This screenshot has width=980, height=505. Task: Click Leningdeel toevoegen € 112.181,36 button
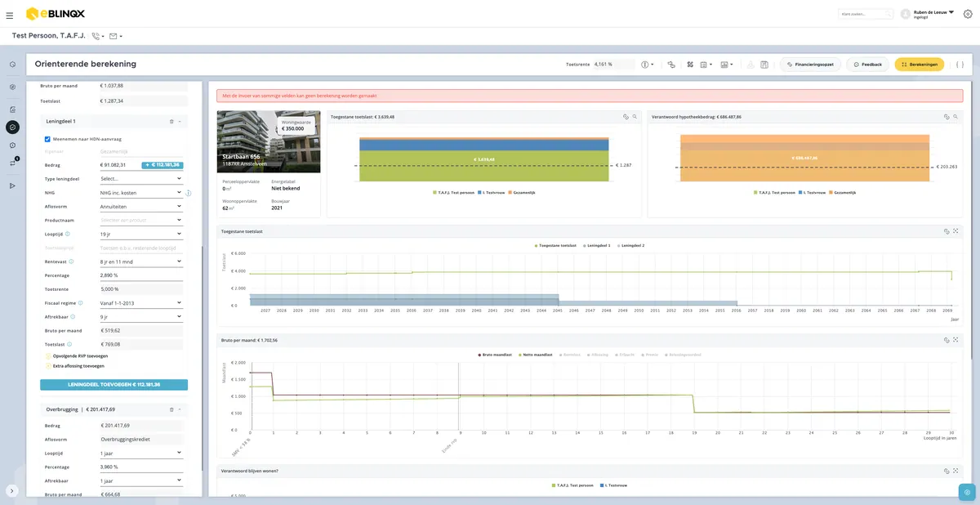click(114, 384)
